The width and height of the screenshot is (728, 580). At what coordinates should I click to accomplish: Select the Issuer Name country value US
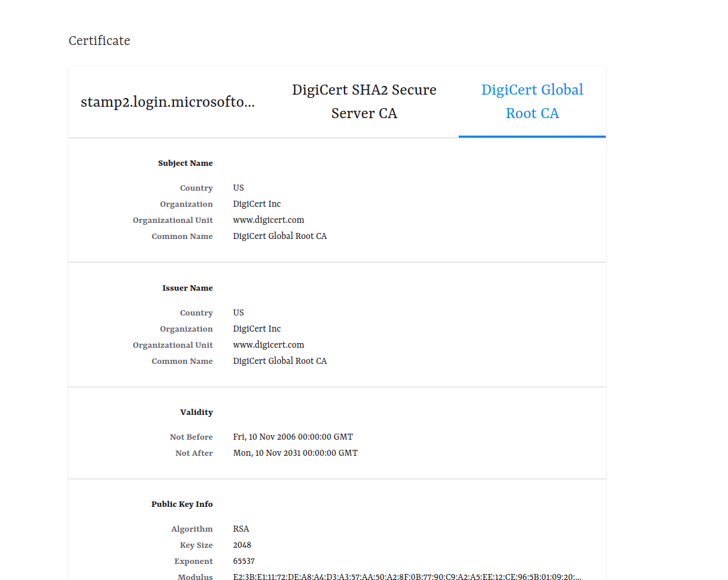coord(238,313)
